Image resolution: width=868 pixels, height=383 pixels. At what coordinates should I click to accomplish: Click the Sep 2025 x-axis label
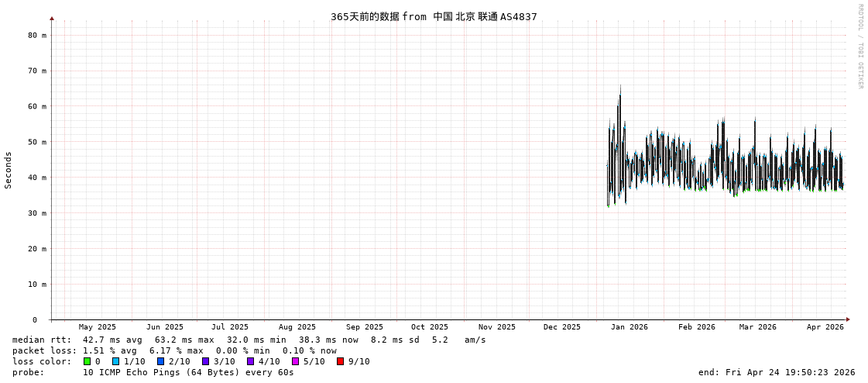364,327
